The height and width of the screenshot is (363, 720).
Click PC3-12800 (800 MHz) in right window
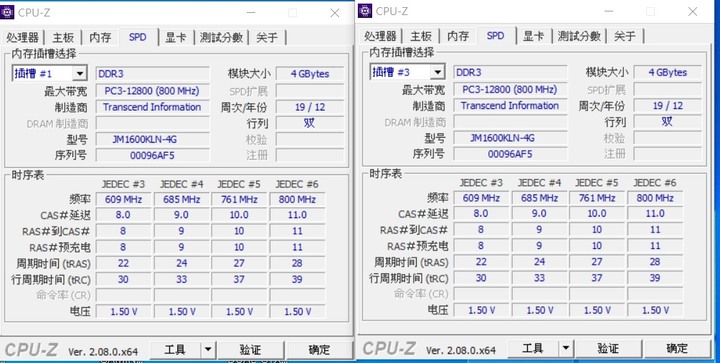pyautogui.click(x=510, y=89)
